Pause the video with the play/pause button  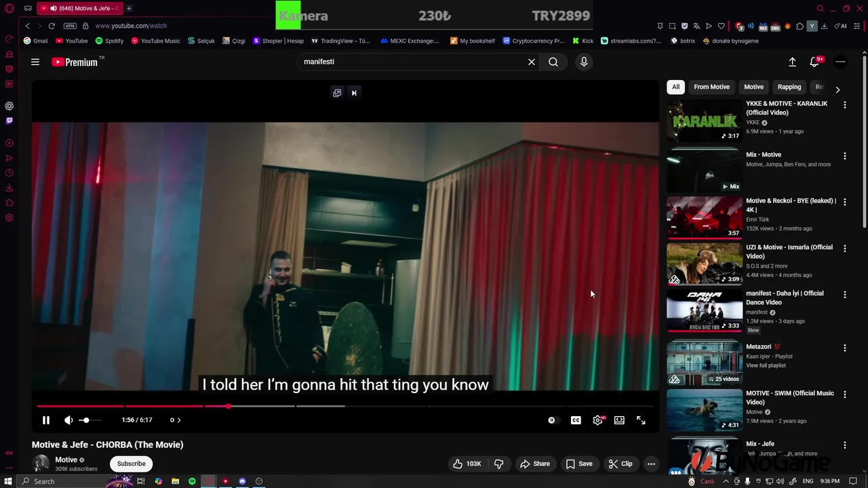[45, 420]
